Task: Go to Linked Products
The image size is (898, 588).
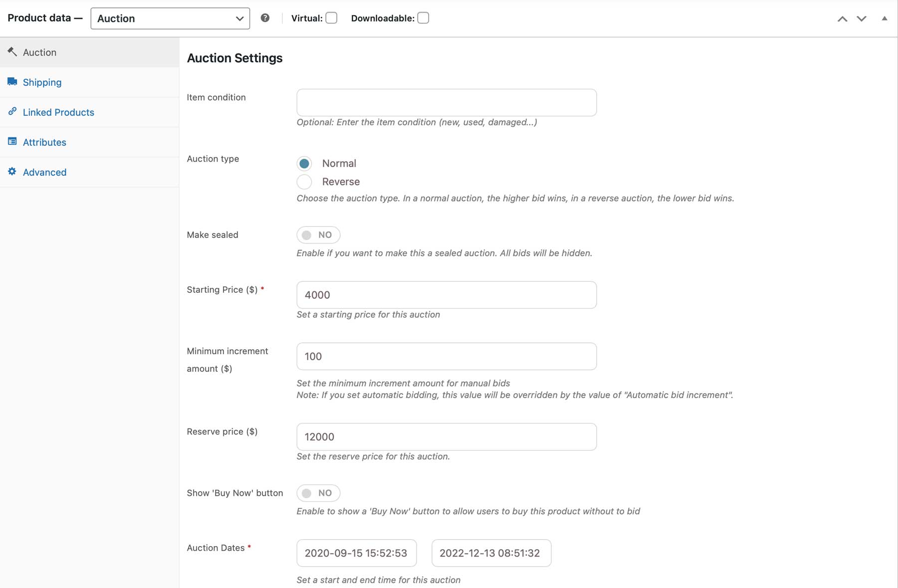Action: point(58,112)
